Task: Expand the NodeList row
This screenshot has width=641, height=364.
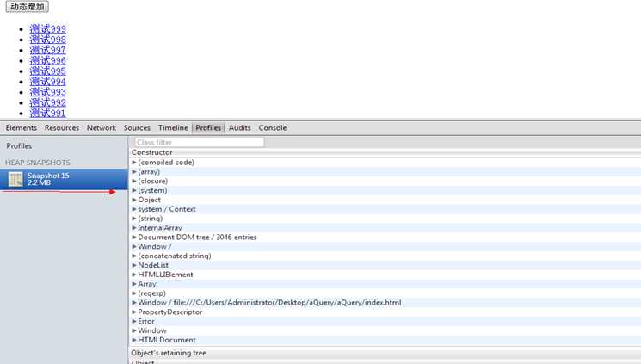Action: pos(133,265)
